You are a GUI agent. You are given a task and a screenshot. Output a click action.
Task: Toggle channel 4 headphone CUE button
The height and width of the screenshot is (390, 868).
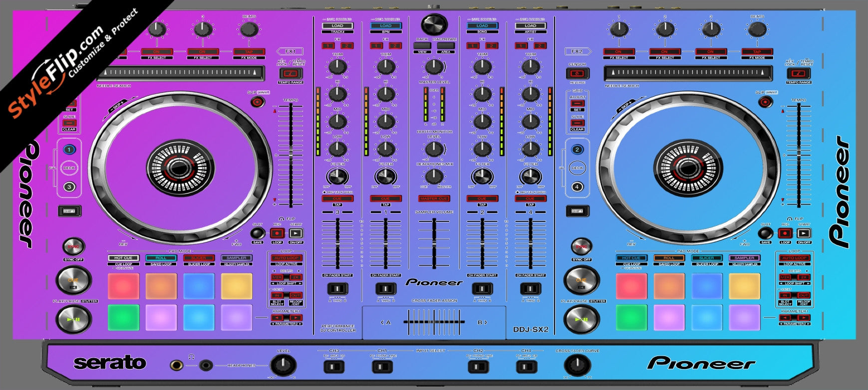point(530,198)
